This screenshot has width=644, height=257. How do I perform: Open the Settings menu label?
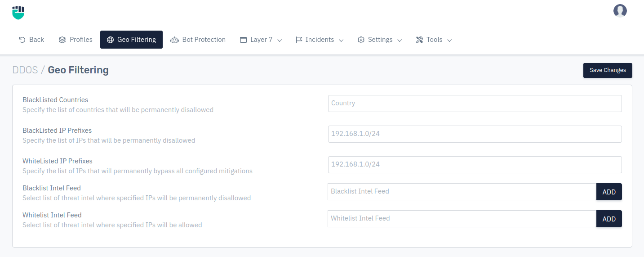coord(380,40)
